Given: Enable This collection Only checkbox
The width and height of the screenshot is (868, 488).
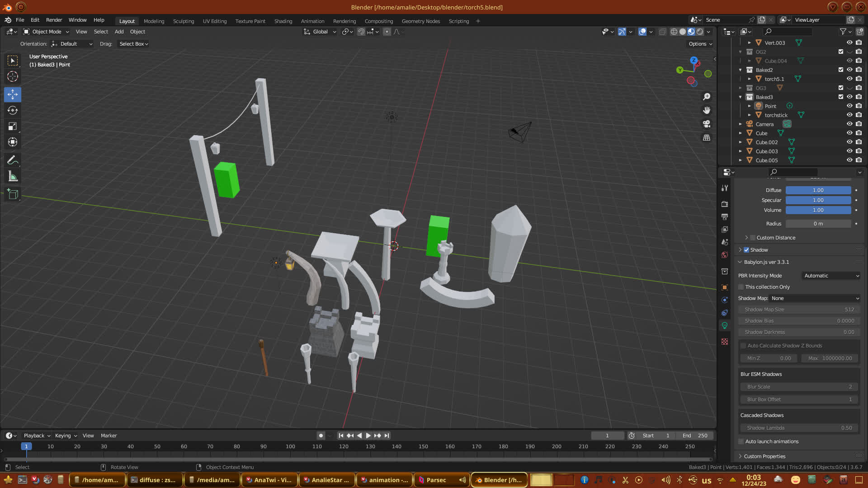Looking at the screenshot, I should pyautogui.click(x=741, y=287).
